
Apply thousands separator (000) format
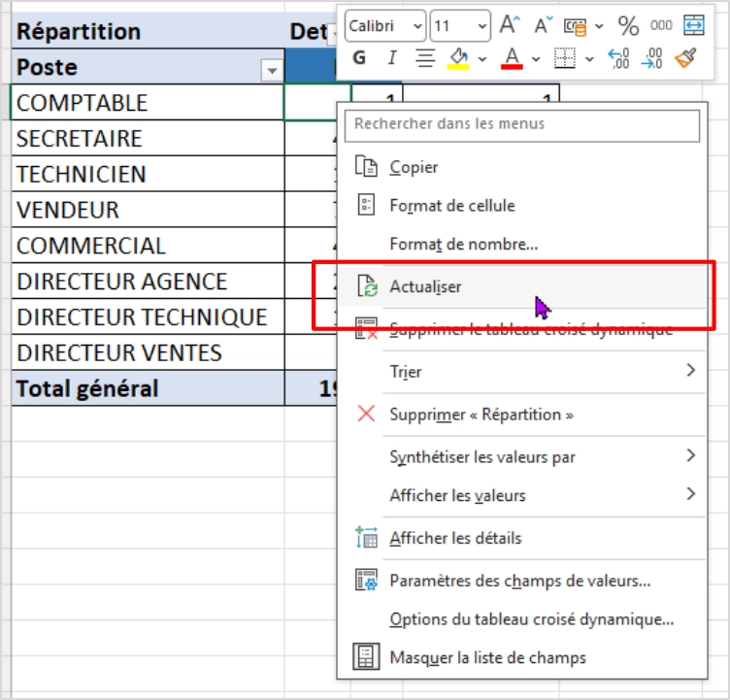[x=661, y=25]
